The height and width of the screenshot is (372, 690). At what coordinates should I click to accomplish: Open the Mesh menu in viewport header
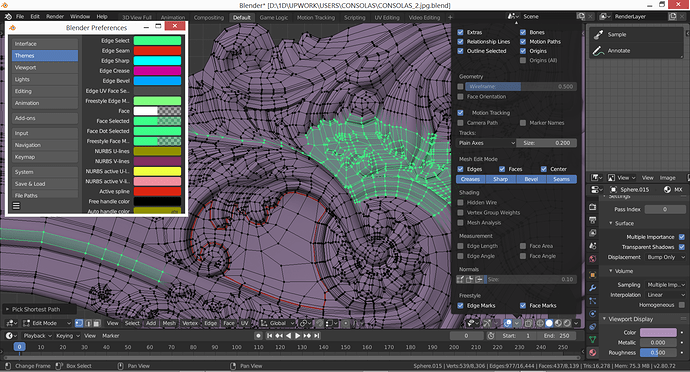(169, 323)
